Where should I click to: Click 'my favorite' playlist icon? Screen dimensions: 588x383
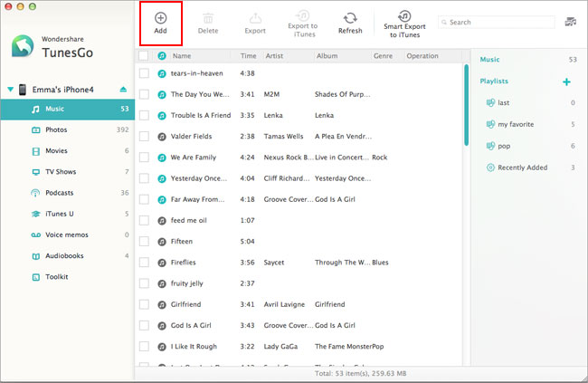click(x=490, y=124)
